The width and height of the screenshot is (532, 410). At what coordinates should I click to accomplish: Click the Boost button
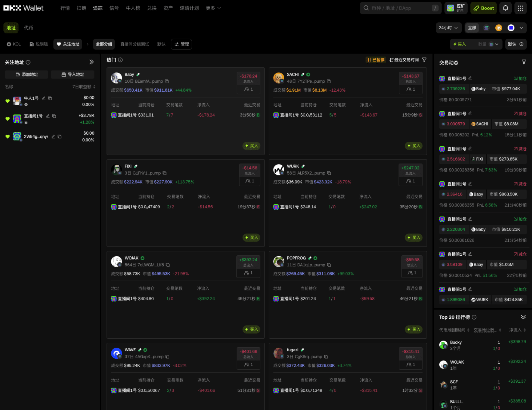(x=483, y=8)
